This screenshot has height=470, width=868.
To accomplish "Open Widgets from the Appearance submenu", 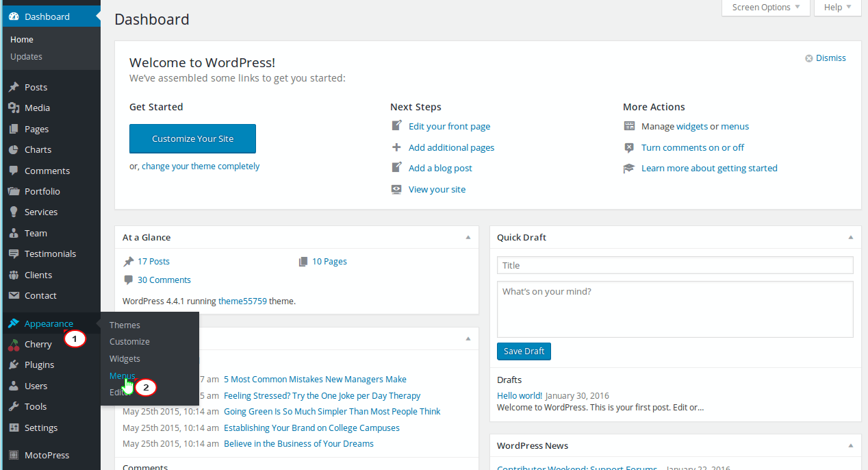I will point(125,358).
